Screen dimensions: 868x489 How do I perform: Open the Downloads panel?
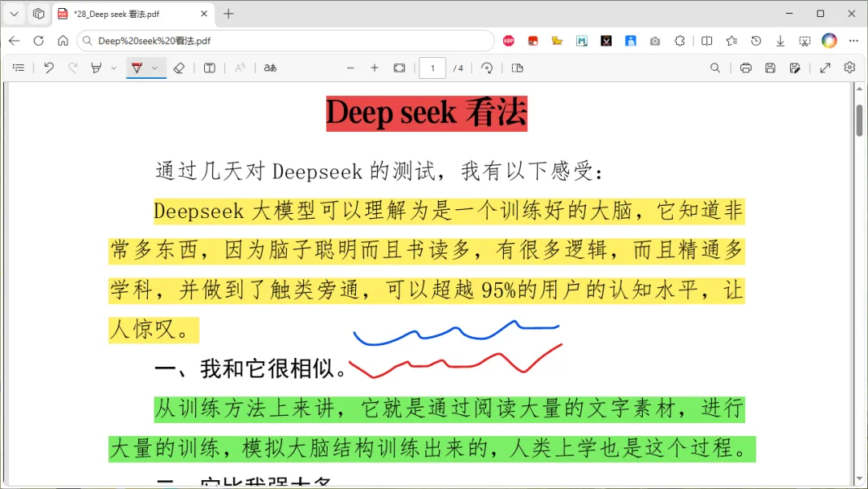780,40
